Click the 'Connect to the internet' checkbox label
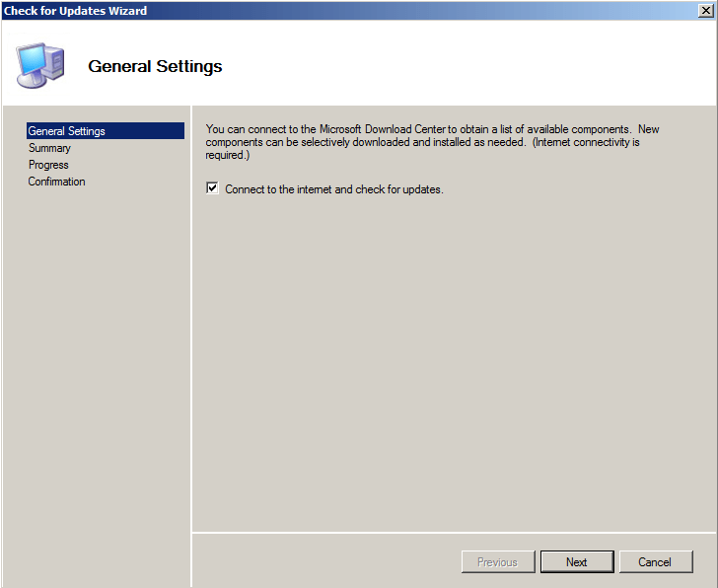Screen dimensions: 718x588 tap(333, 189)
